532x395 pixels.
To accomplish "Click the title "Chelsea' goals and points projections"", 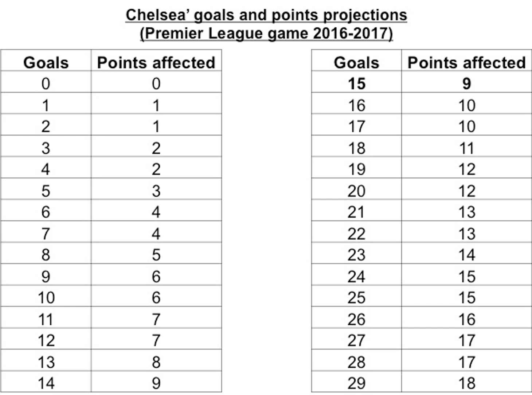I will (x=266, y=15).
